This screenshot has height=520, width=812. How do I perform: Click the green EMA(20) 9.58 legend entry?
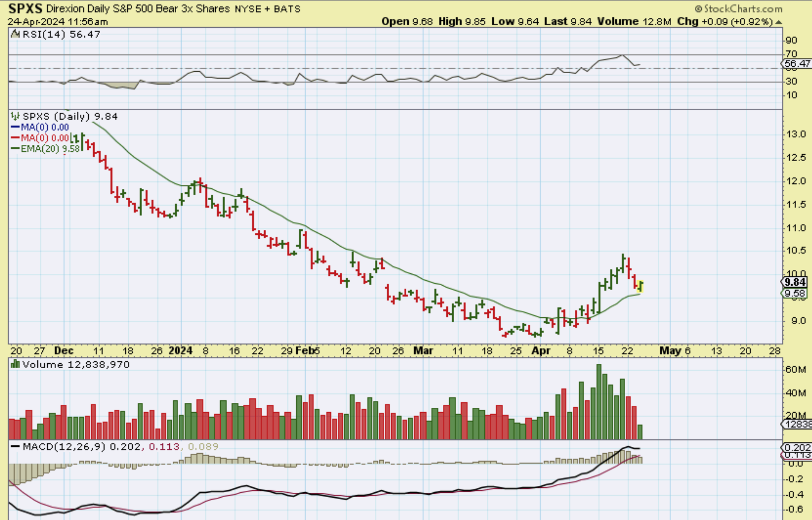point(45,149)
